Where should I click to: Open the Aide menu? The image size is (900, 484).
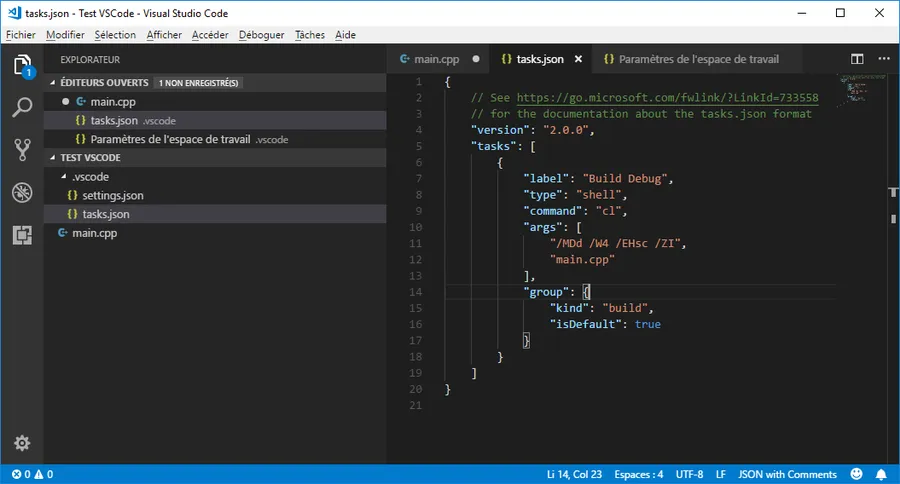(345, 35)
